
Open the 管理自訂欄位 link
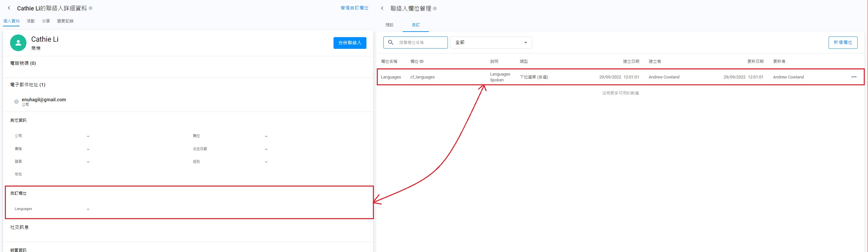tap(354, 8)
